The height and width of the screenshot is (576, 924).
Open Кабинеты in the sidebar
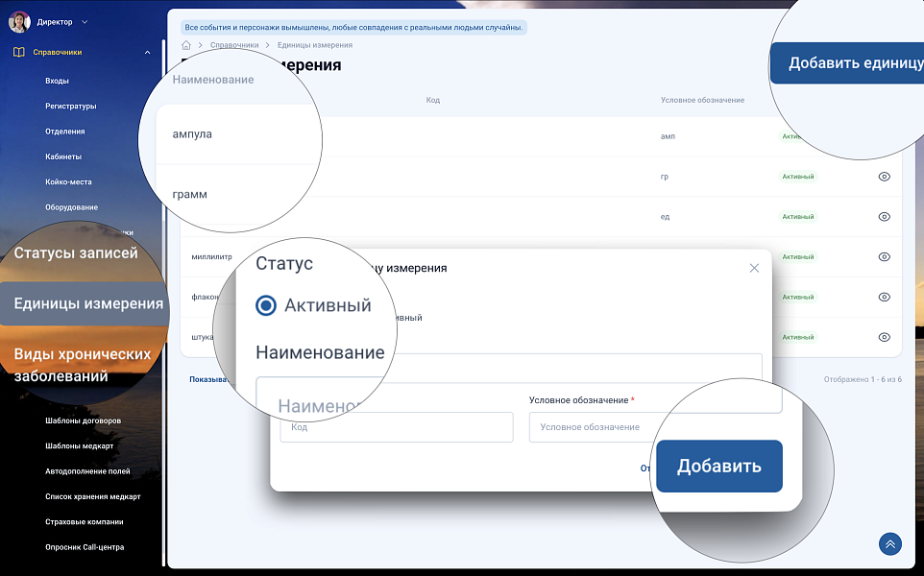(x=63, y=156)
